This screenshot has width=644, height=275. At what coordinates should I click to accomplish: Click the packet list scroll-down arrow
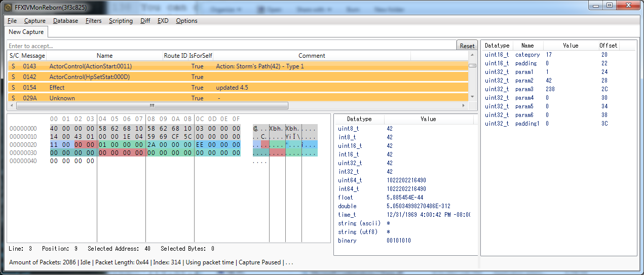point(472,98)
